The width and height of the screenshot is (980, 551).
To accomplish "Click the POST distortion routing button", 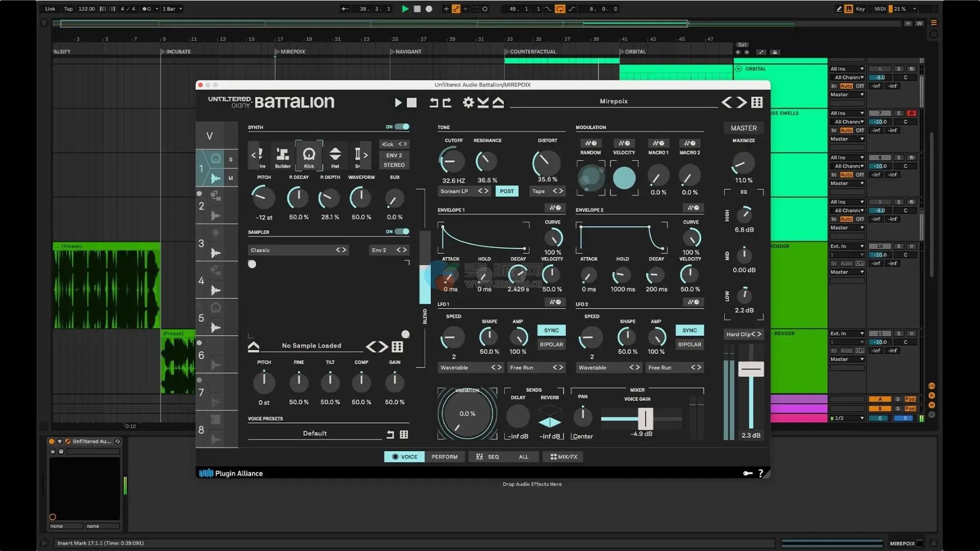I will (x=506, y=191).
